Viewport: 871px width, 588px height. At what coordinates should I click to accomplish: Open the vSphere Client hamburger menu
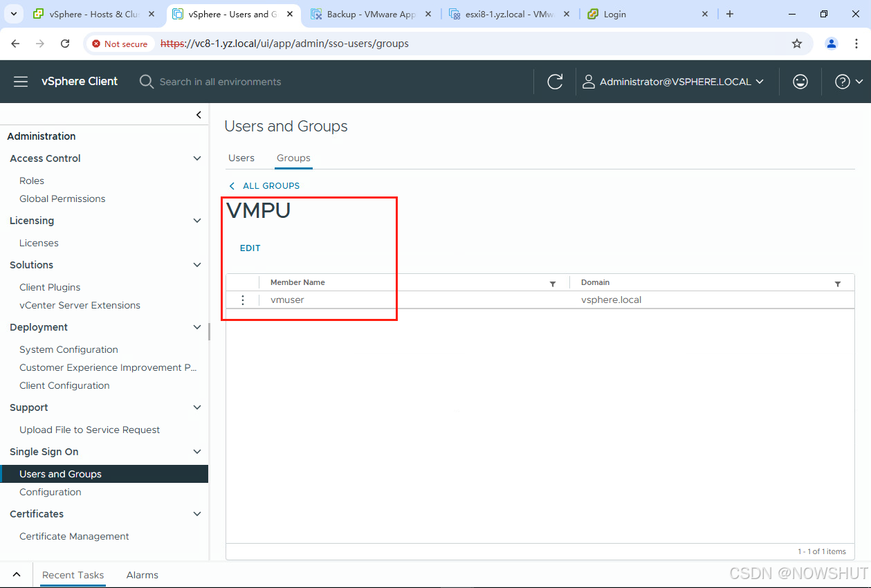coord(21,82)
